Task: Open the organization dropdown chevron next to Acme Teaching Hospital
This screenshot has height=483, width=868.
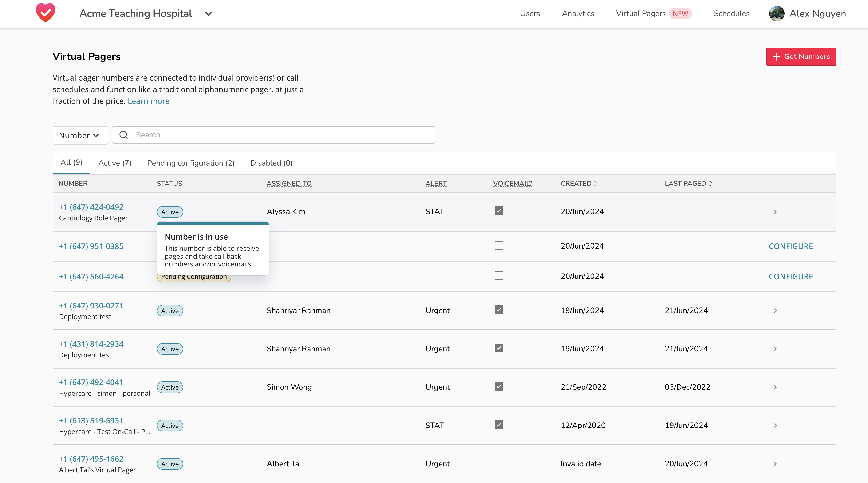Action: pyautogui.click(x=208, y=14)
